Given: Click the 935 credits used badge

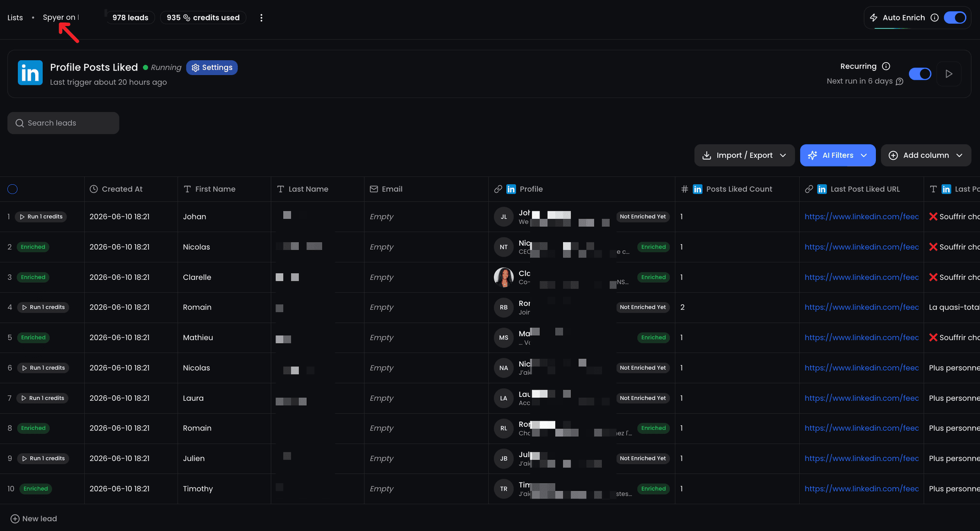Looking at the screenshot, I should (203, 18).
